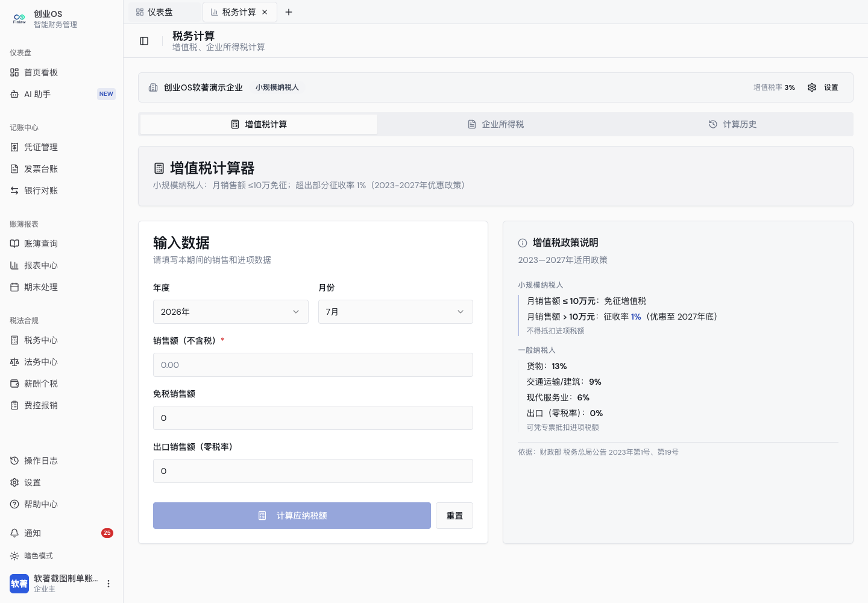Image resolution: width=868 pixels, height=603 pixels.
Task: Open 首页看板 from the sidebar
Action: pyautogui.click(x=61, y=72)
